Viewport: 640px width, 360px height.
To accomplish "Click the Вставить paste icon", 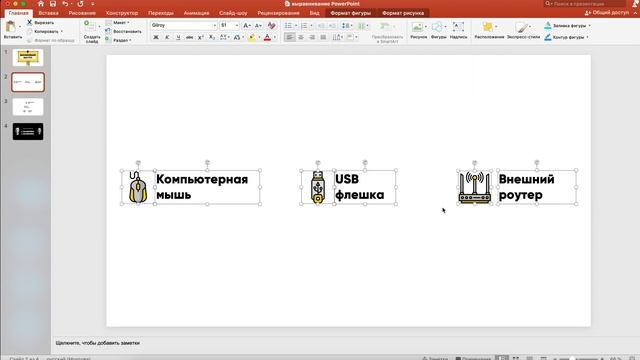I will pos(10,27).
